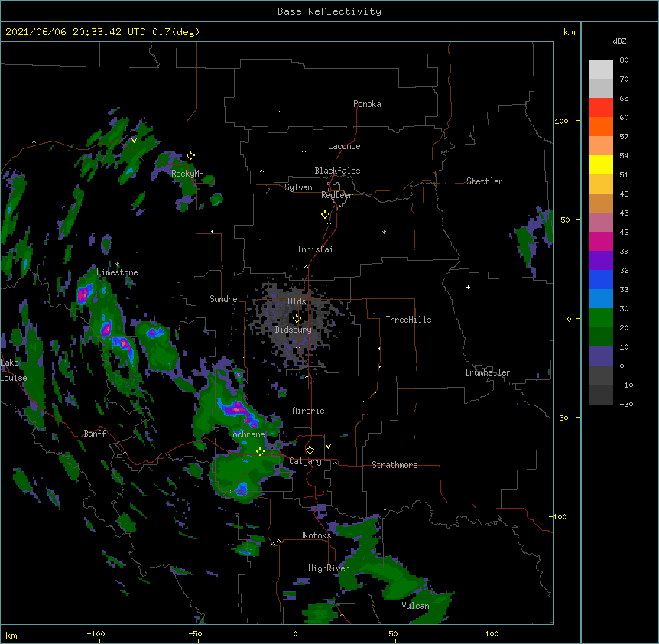
Task: Click the Limestone label
Action: 117,272
